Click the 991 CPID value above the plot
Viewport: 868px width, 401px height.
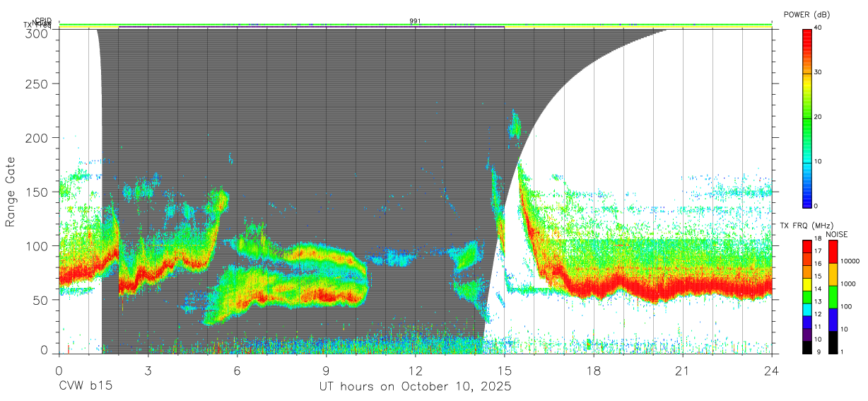[x=415, y=21]
